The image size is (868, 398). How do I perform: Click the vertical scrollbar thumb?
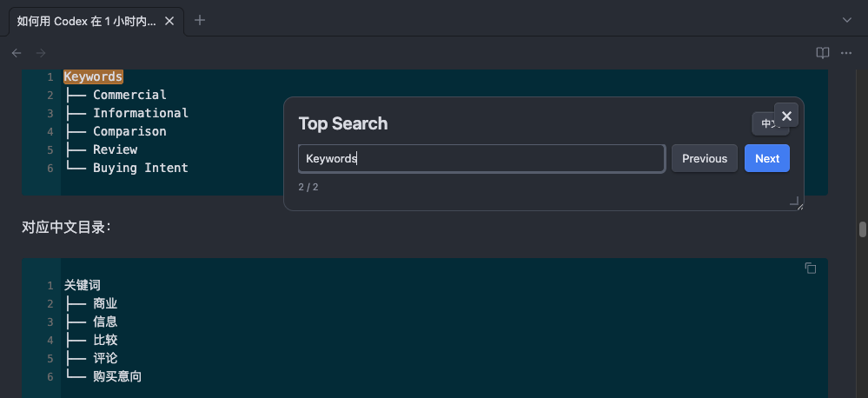tap(863, 229)
